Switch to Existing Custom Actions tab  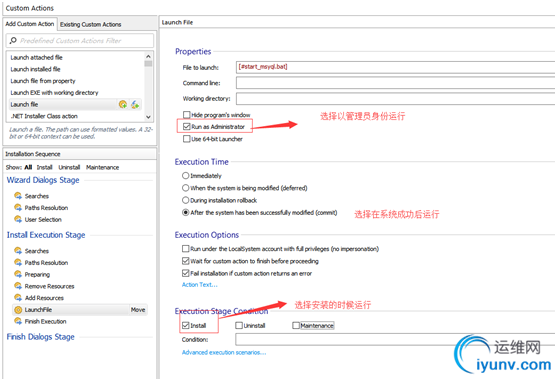click(91, 25)
